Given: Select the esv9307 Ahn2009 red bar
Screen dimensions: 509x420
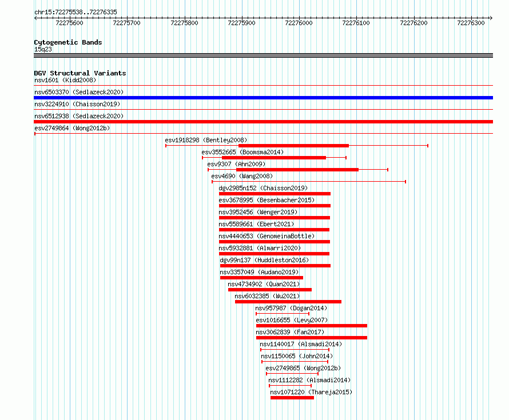Looking at the screenshot, I should [297, 170].
